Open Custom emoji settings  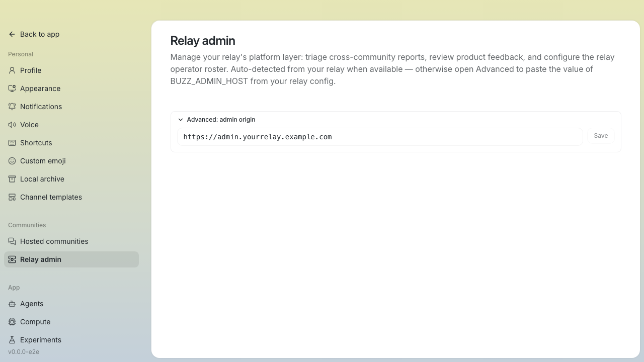tap(71, 161)
